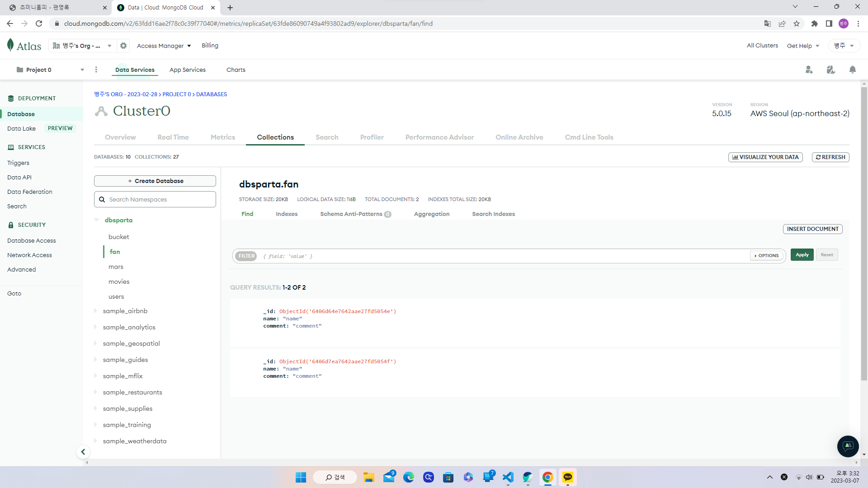The image size is (868, 488).
Task: Click translate page icon in address bar
Action: tap(768, 23)
